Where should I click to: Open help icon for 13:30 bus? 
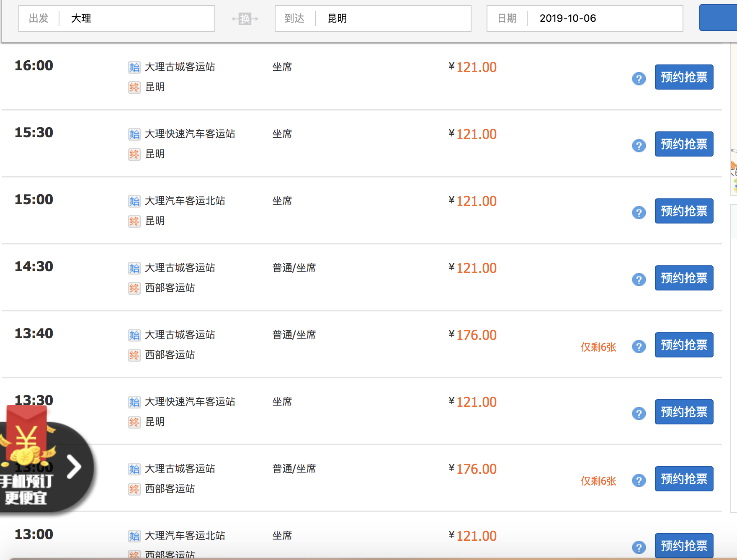point(639,414)
